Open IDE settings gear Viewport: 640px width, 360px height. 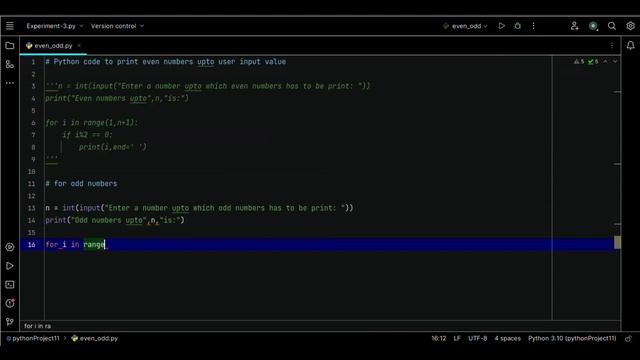[x=630, y=26]
